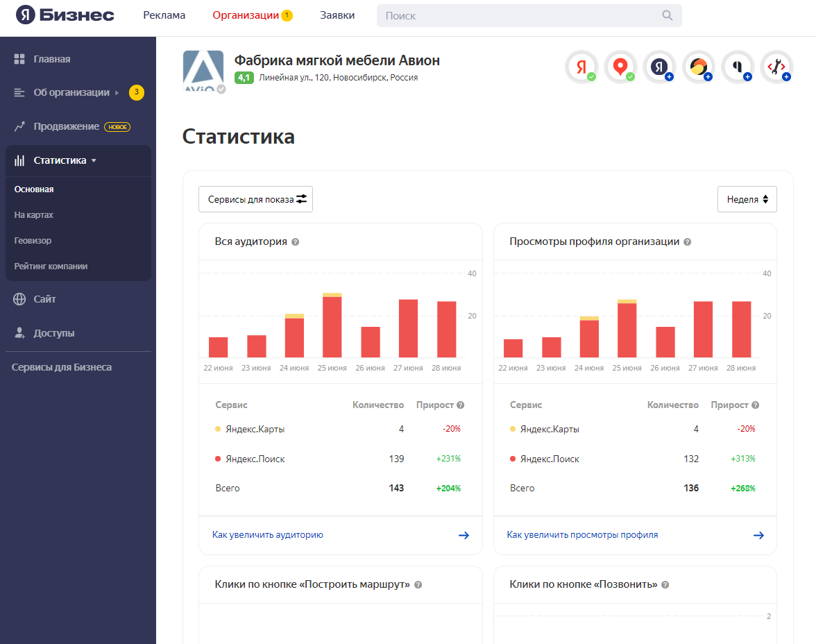Click the НОВОЕ badge on Продвижение
Viewport: 816px width, 644px height.
pyautogui.click(x=118, y=126)
